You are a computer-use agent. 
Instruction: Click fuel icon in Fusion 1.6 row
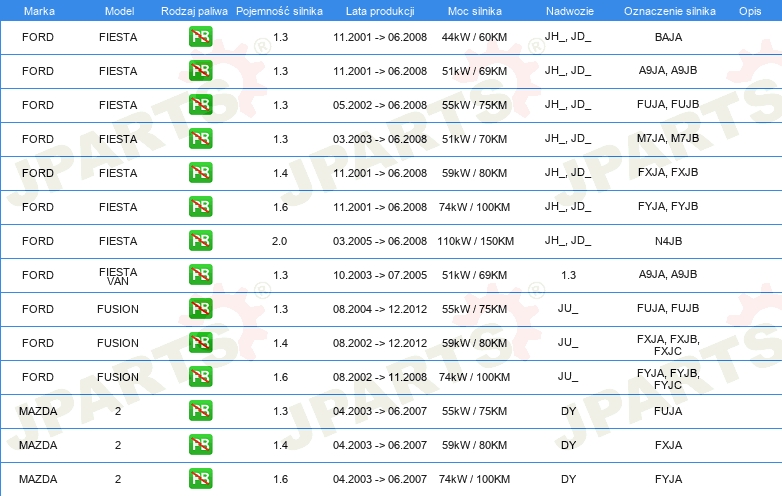[200, 377]
